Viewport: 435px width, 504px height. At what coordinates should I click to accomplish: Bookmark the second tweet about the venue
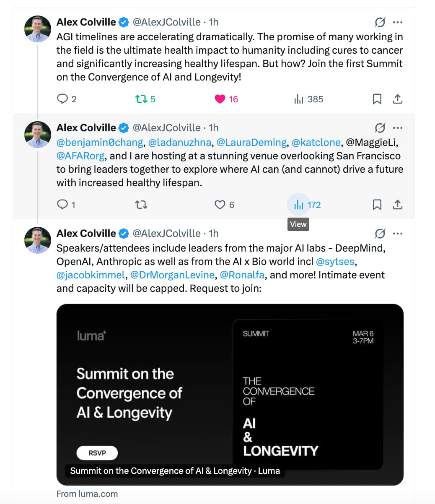(x=377, y=205)
